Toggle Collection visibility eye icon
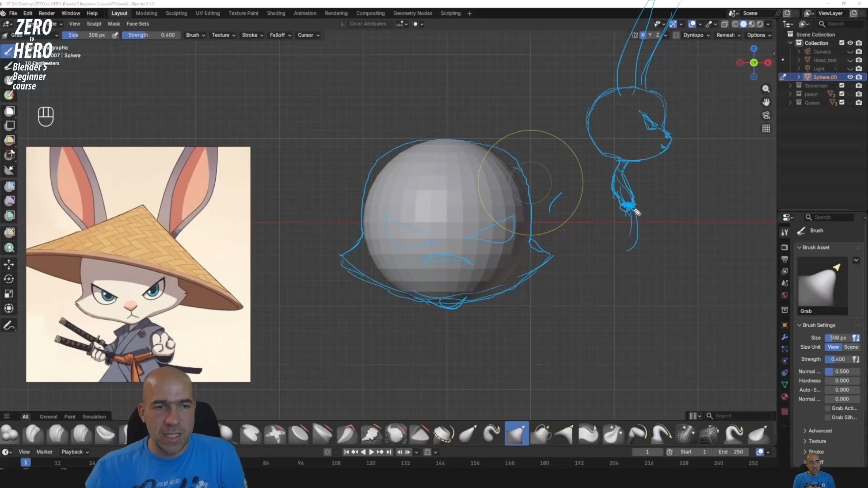The width and height of the screenshot is (868, 488). pyautogui.click(x=850, y=43)
